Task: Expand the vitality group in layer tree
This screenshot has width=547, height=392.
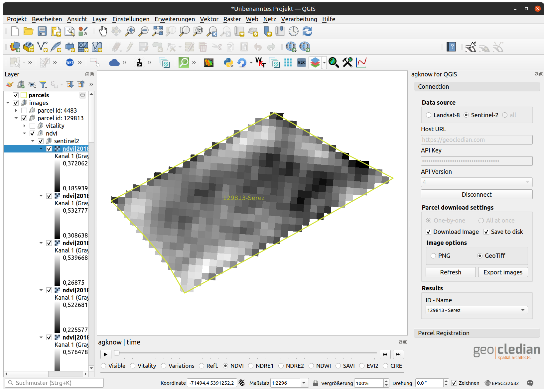Action: (24, 126)
